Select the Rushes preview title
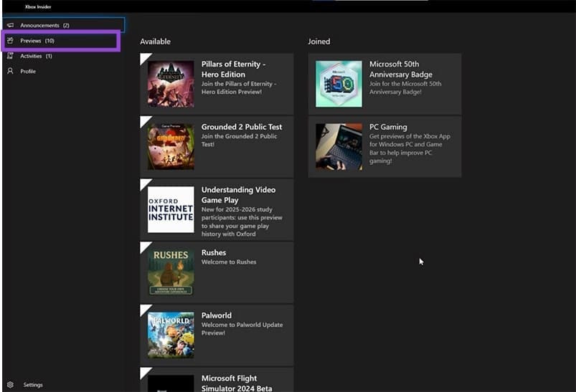The width and height of the screenshot is (576, 392). click(214, 252)
